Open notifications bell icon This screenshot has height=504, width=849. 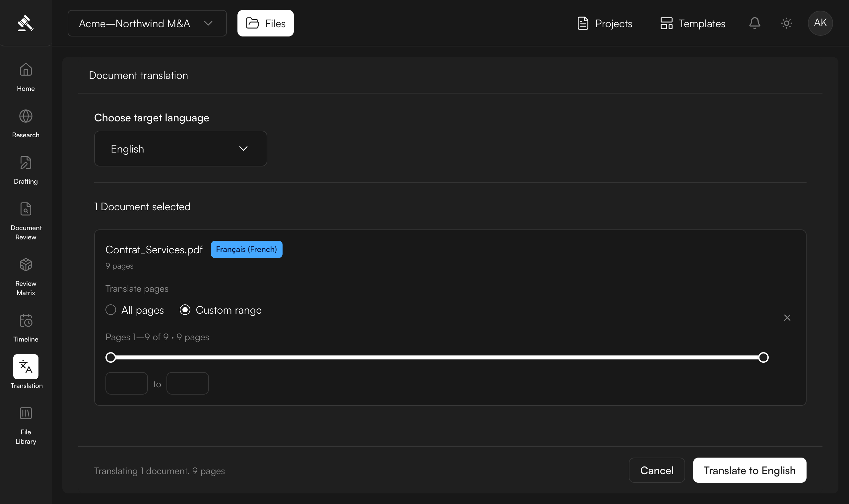(x=754, y=23)
